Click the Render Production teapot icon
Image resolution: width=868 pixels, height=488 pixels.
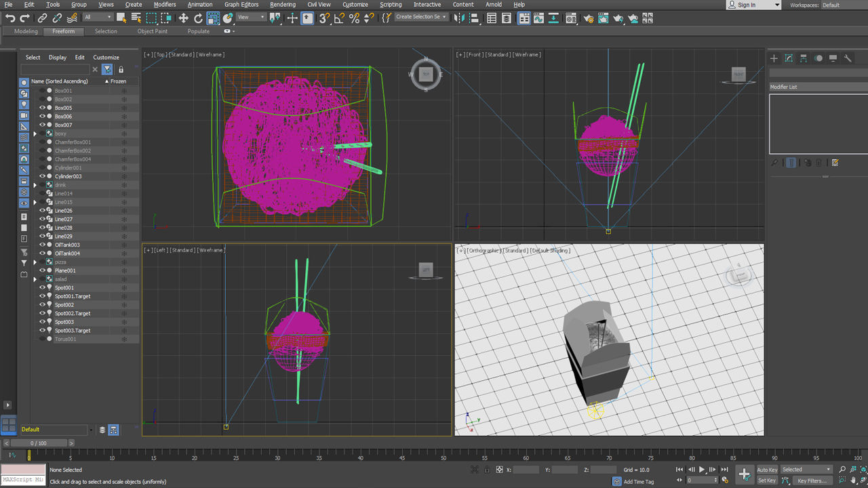coord(618,18)
